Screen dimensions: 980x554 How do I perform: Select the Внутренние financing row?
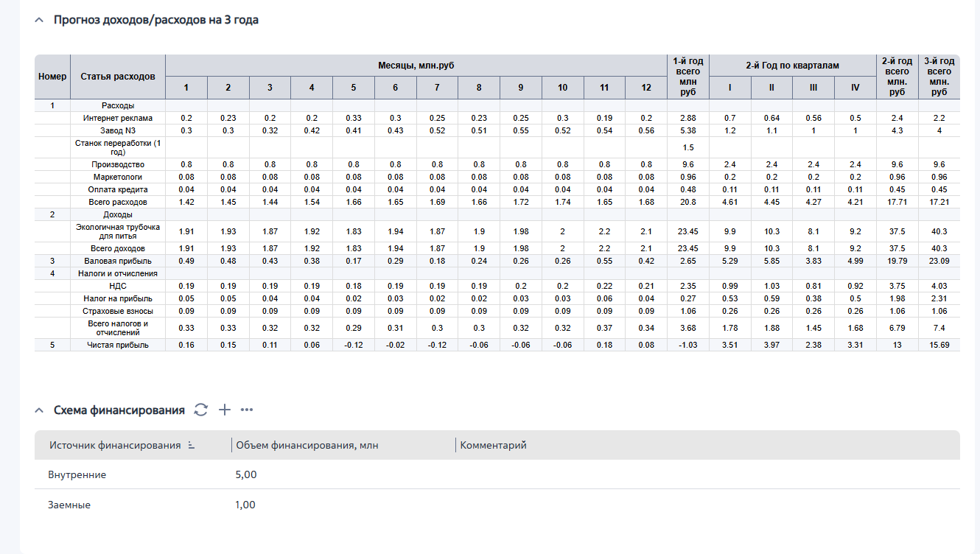(497, 474)
